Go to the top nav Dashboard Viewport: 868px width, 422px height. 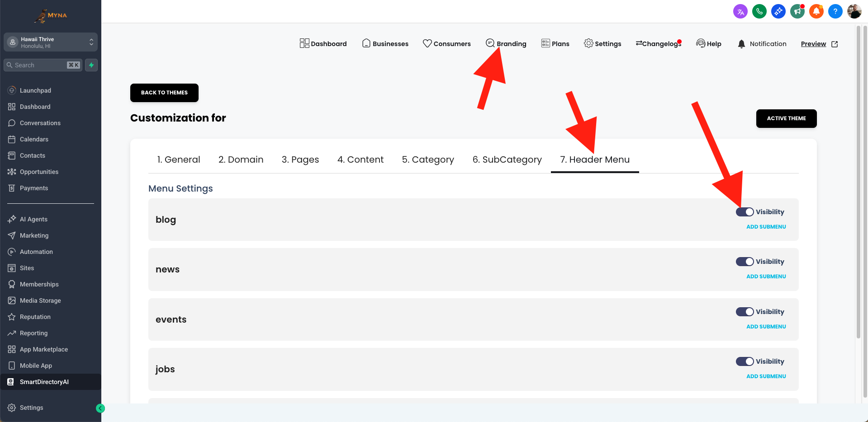coord(323,43)
